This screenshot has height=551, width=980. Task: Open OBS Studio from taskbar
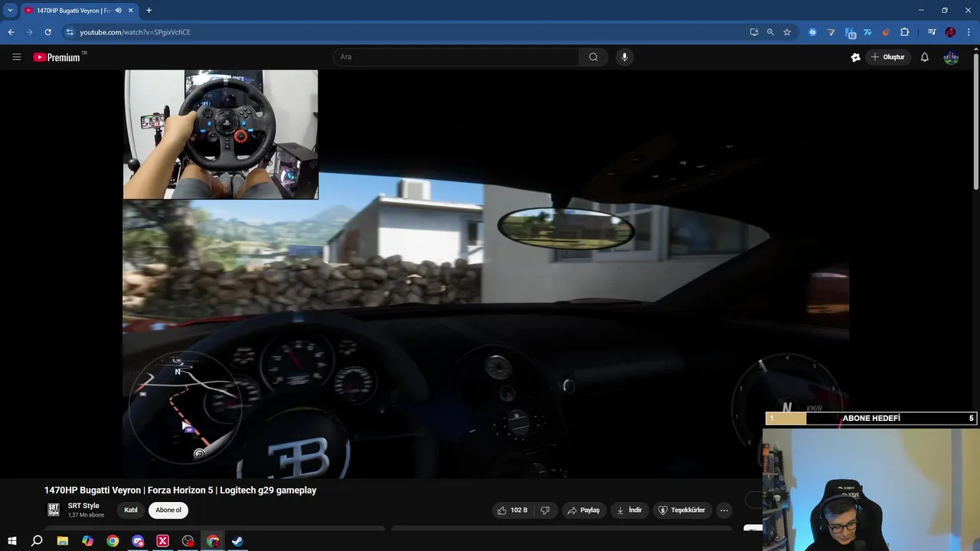pyautogui.click(x=188, y=541)
